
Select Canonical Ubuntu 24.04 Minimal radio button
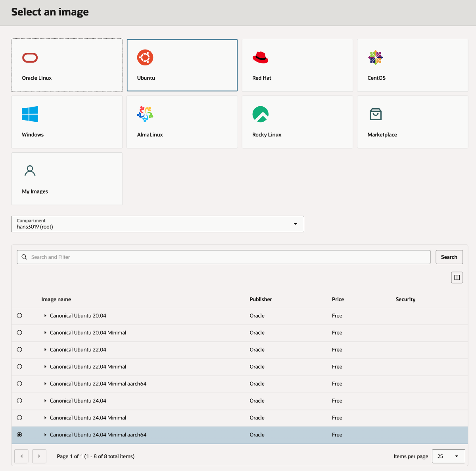pyautogui.click(x=19, y=418)
